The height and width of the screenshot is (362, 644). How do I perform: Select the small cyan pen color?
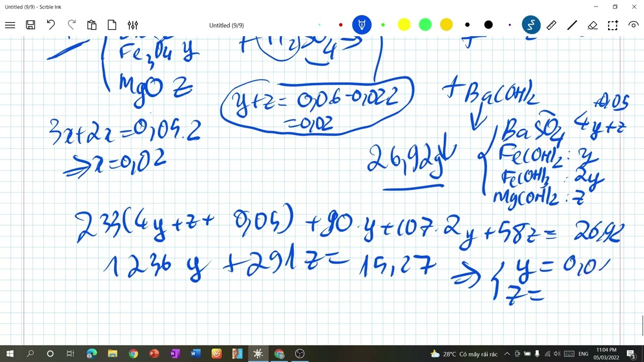[319, 25]
